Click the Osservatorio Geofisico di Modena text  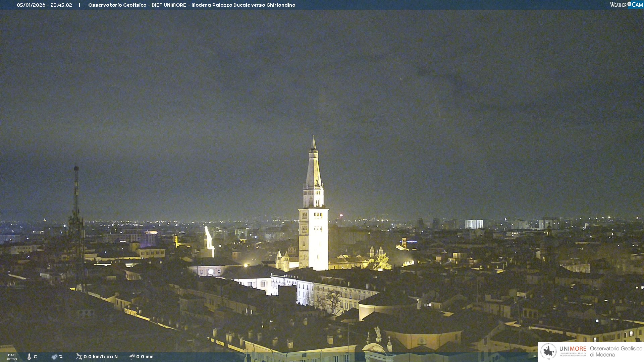(616, 352)
